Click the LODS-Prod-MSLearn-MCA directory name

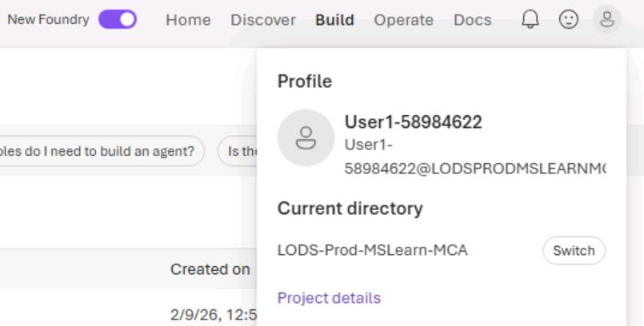coord(373,250)
